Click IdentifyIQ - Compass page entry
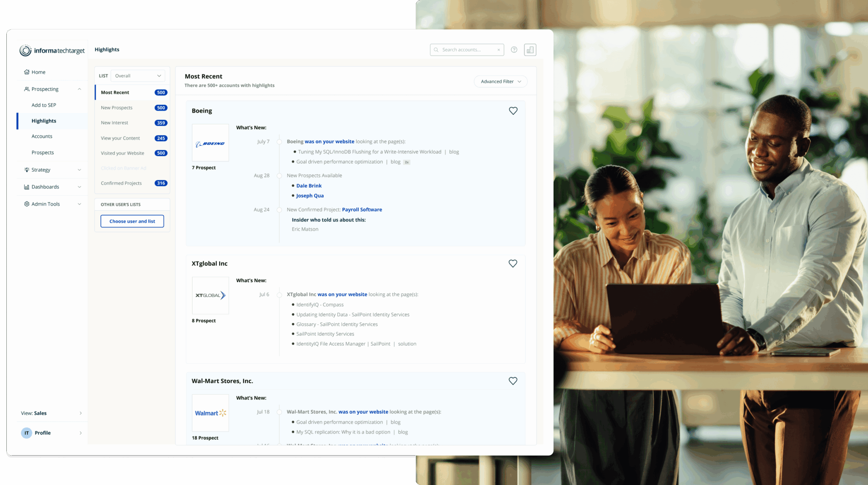Image resolution: width=868 pixels, height=485 pixels. pyautogui.click(x=320, y=305)
